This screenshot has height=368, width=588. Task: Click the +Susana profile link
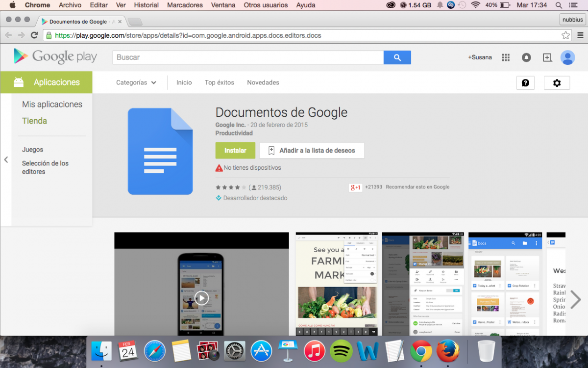[x=480, y=57]
